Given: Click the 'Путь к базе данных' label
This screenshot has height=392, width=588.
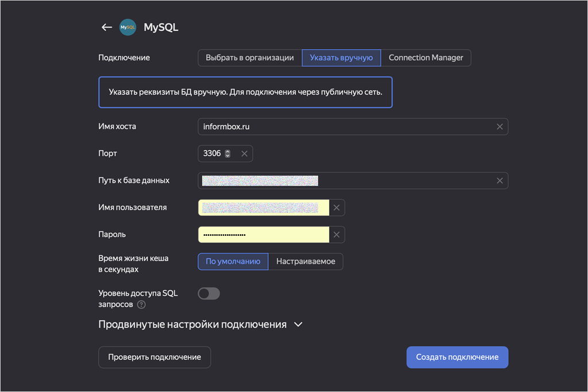Looking at the screenshot, I should [x=134, y=181].
